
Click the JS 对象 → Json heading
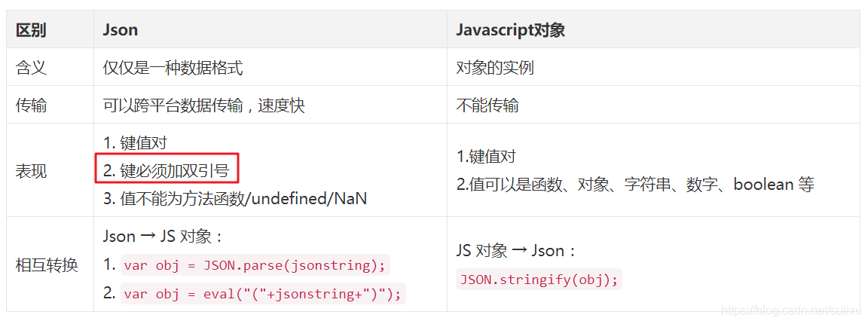point(516,251)
